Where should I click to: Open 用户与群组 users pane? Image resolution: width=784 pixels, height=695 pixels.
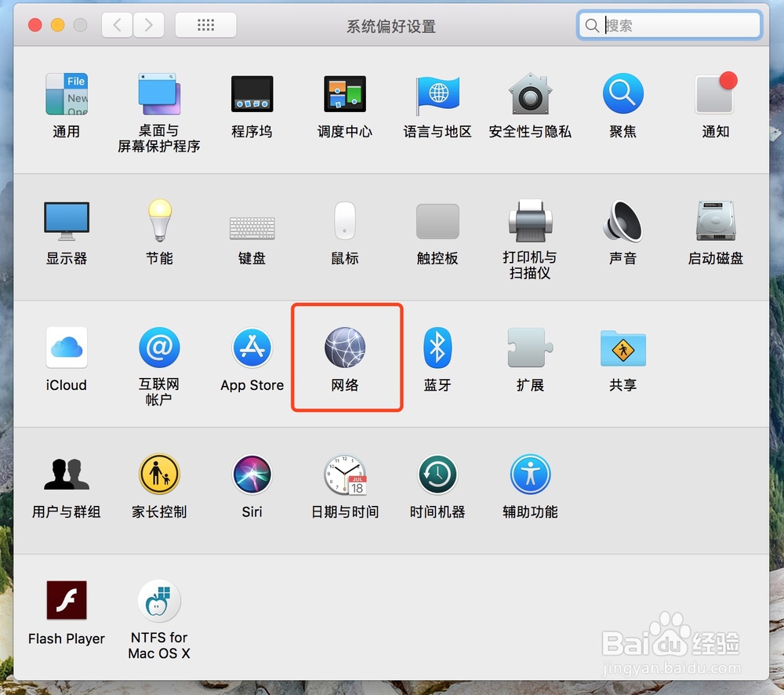point(67,474)
